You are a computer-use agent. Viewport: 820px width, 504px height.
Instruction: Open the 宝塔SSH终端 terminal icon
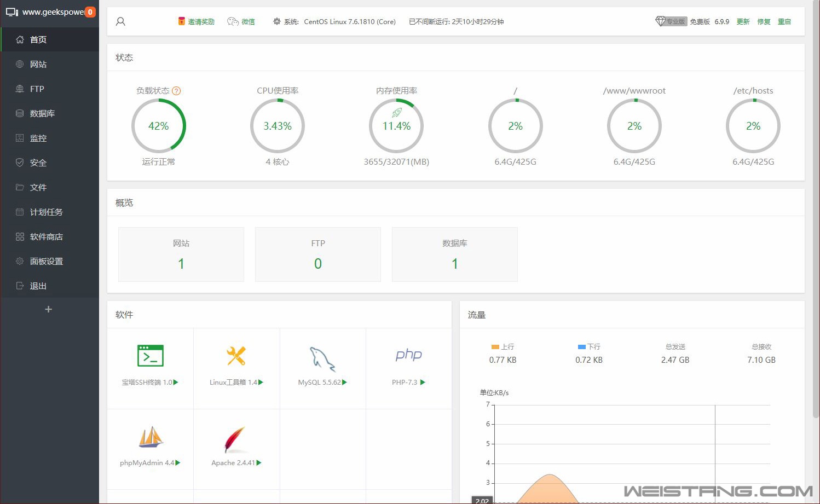click(x=150, y=356)
